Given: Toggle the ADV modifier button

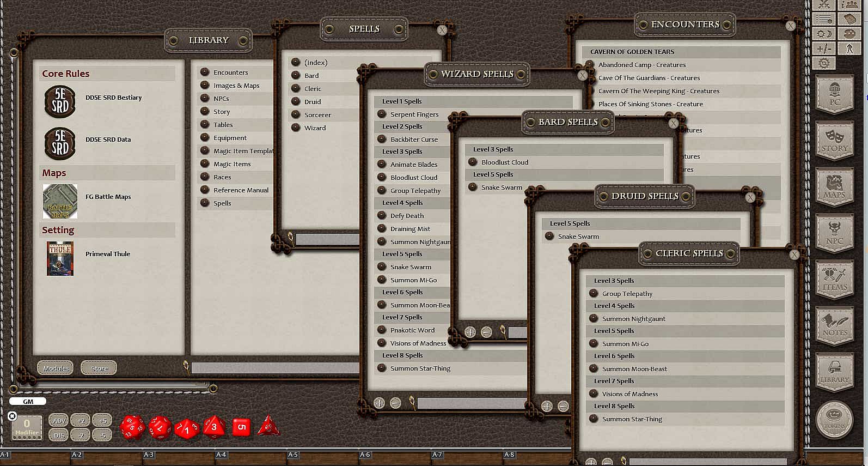Looking at the screenshot, I should click(59, 420).
